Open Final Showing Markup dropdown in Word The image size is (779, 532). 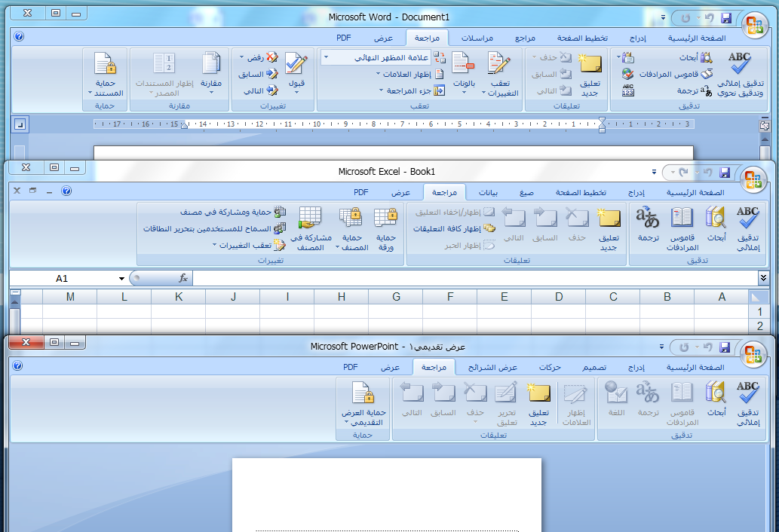326,57
